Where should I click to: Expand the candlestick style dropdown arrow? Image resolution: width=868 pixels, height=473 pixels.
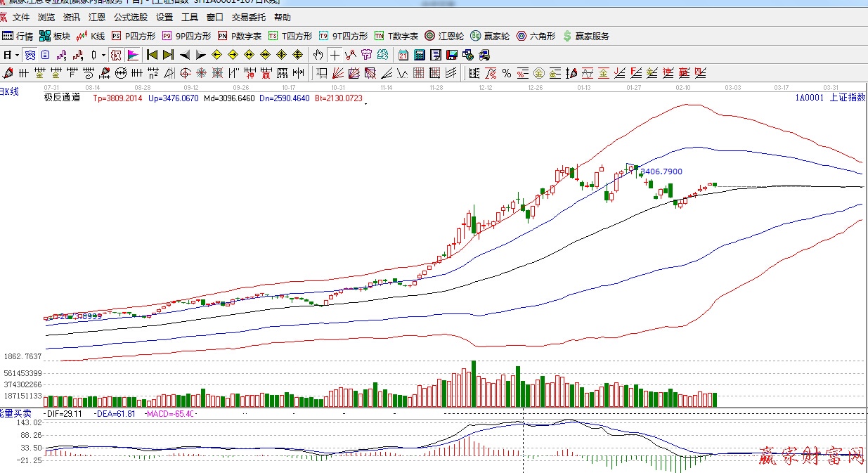[x=103, y=55]
